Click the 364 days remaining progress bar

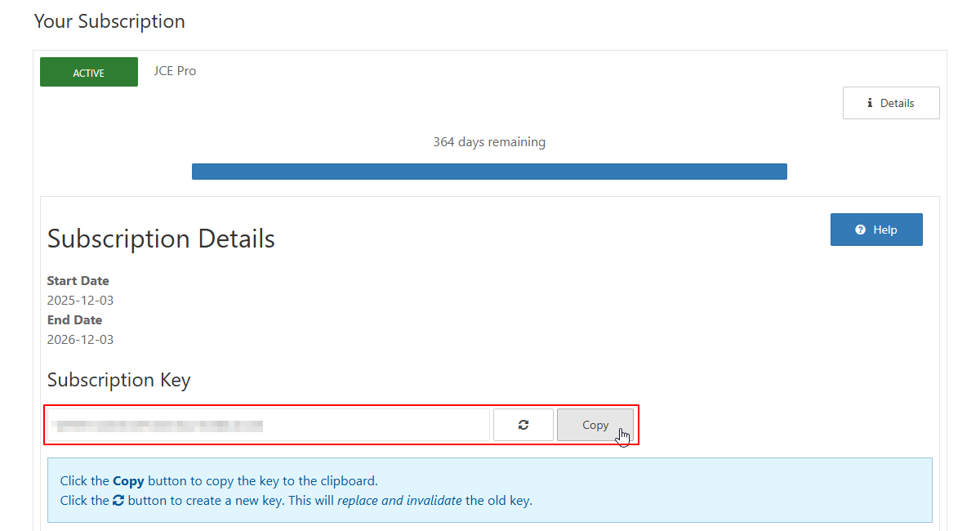(489, 171)
